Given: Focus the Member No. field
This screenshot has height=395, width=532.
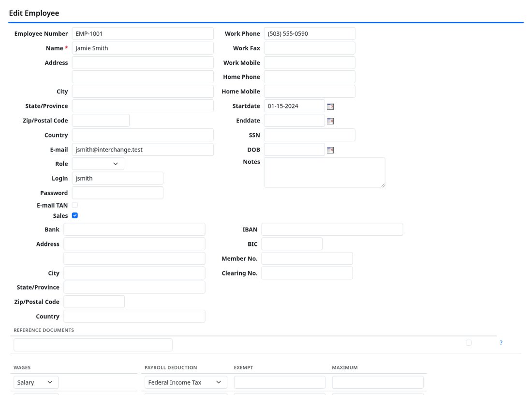Looking at the screenshot, I should (x=307, y=258).
